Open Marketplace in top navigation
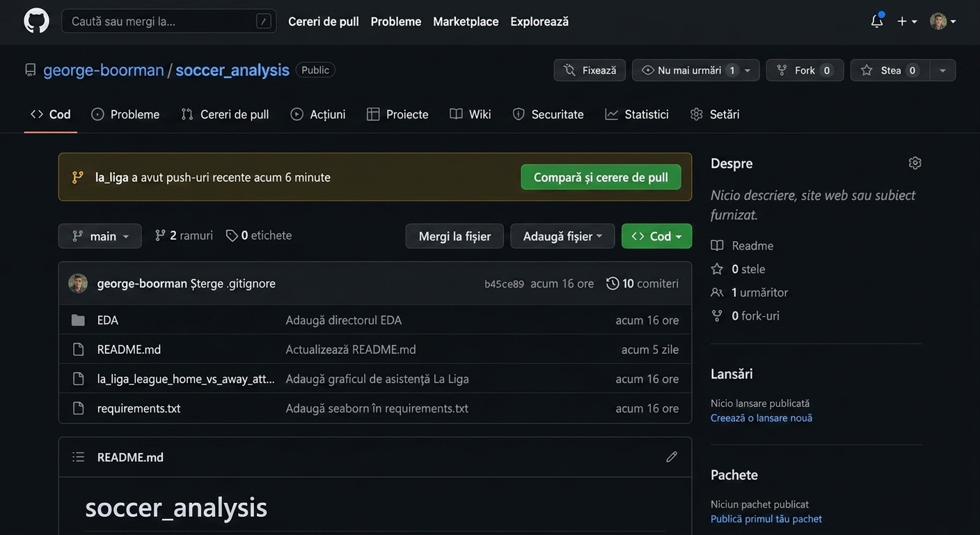The width and height of the screenshot is (980, 535). [x=466, y=22]
